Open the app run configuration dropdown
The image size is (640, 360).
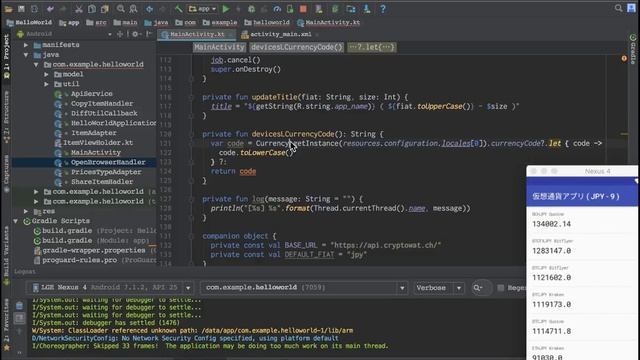203,9
